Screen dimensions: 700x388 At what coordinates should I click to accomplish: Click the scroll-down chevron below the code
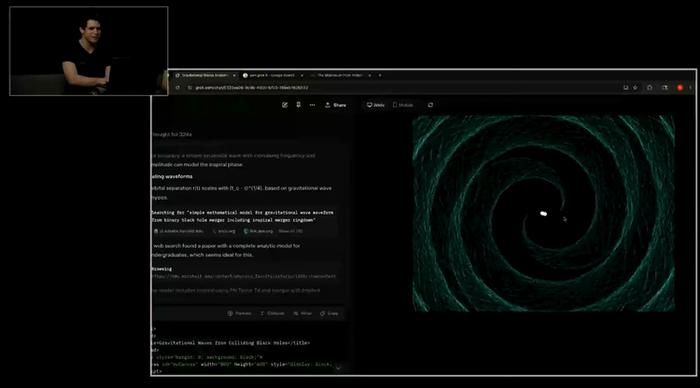(338, 368)
